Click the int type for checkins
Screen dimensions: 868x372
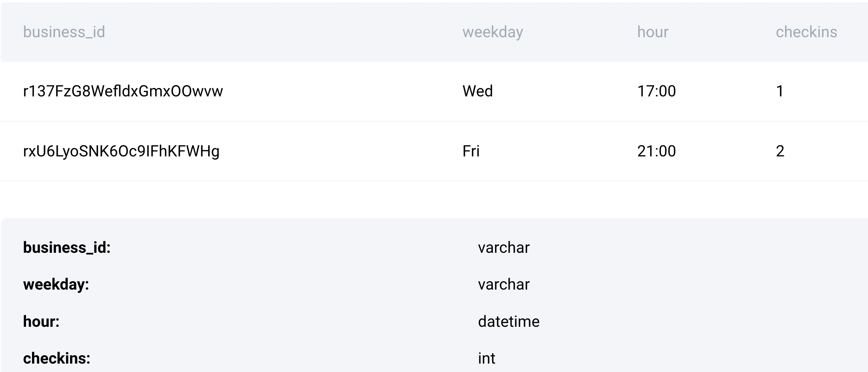486,358
